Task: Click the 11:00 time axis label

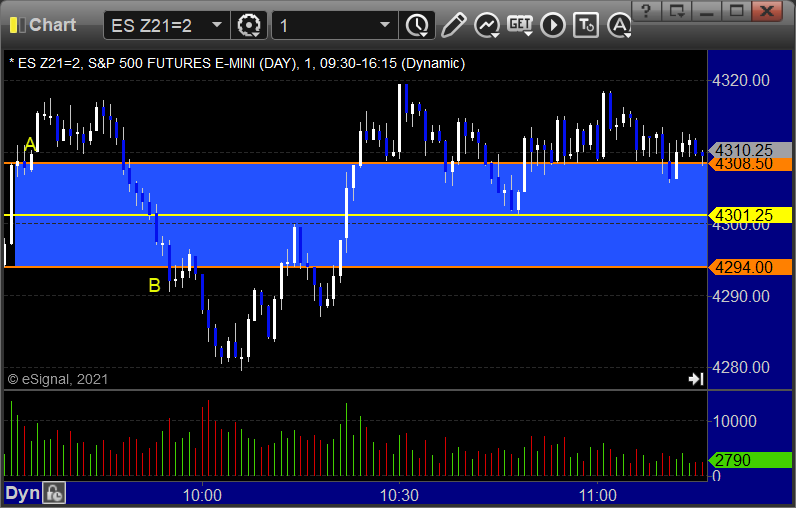Action: 598,495
